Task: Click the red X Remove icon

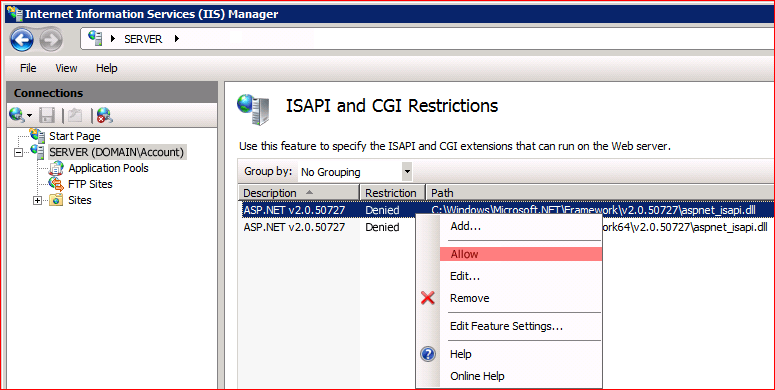Action: tap(428, 298)
